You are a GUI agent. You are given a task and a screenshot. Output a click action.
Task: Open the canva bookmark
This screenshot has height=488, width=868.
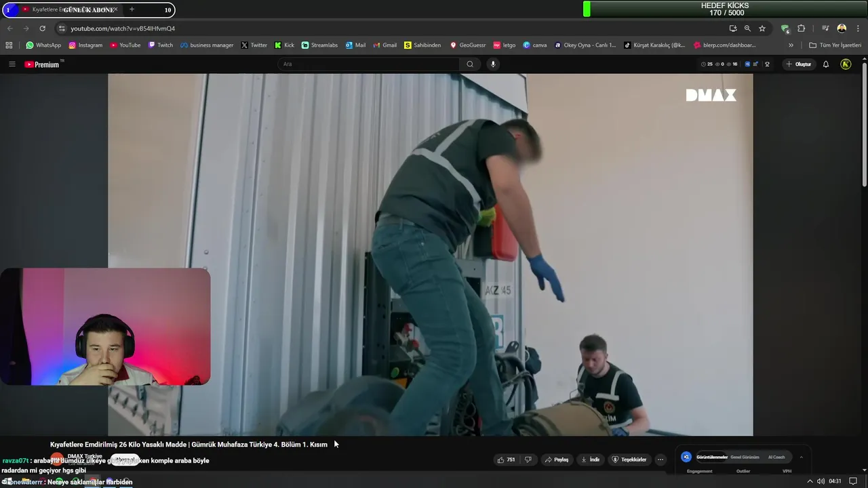pos(535,45)
